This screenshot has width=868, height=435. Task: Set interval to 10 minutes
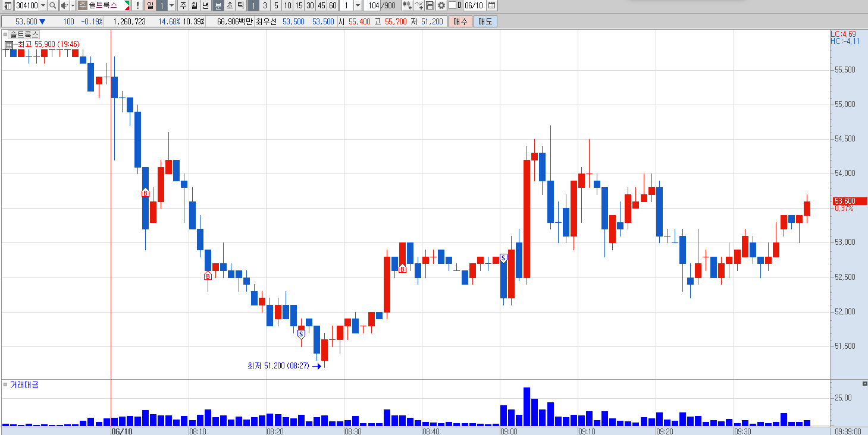tap(287, 5)
